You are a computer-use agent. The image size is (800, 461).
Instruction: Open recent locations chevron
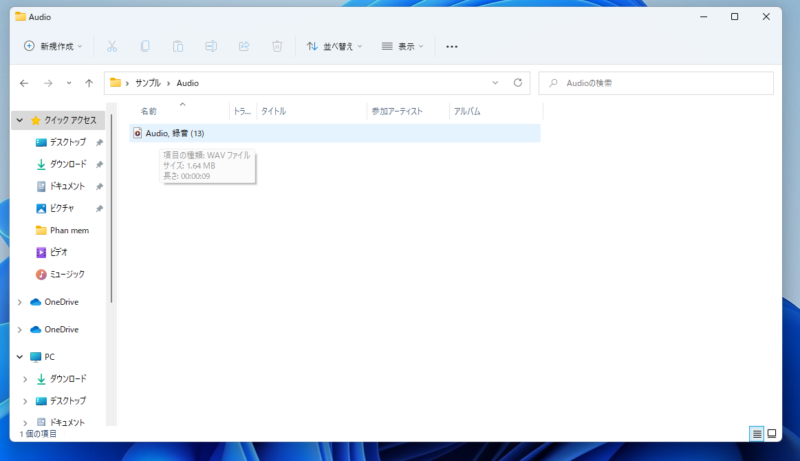[x=69, y=83]
